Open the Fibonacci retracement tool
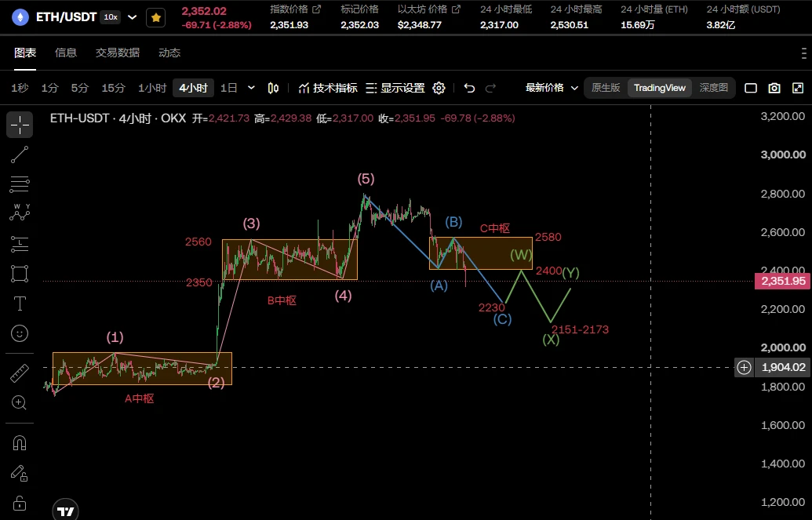 [x=20, y=184]
